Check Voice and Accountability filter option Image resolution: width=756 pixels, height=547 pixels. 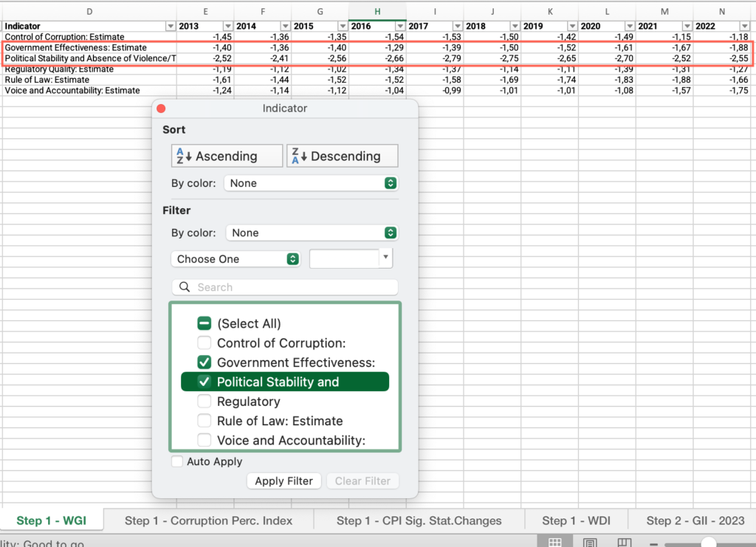[205, 440]
